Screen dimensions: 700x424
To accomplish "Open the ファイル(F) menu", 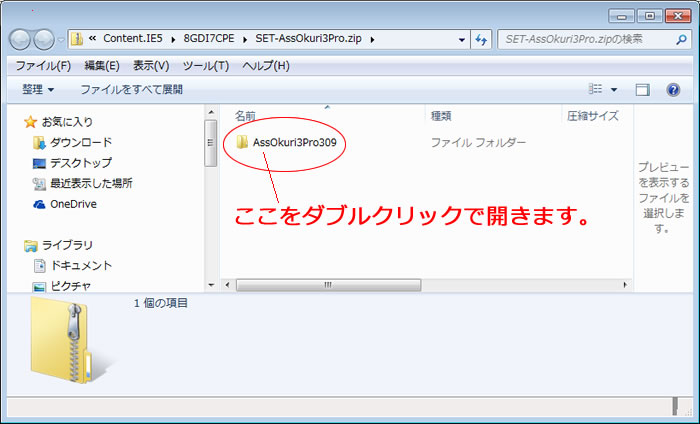I will pos(43,66).
